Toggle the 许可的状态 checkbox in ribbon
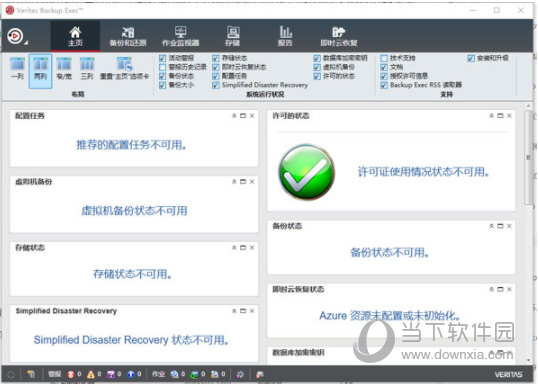The width and height of the screenshot is (538, 384). [317, 76]
